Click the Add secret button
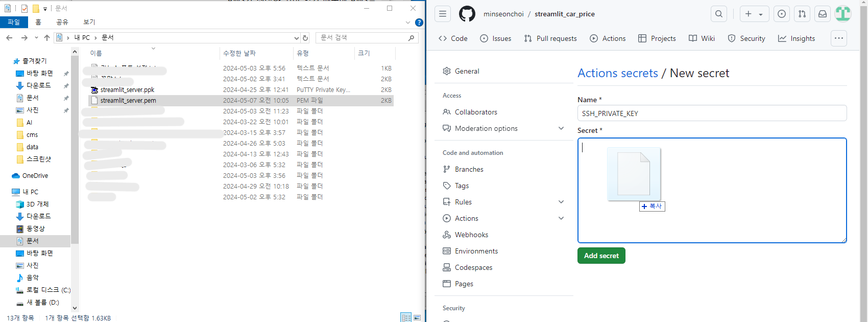The width and height of the screenshot is (868, 322). click(601, 256)
